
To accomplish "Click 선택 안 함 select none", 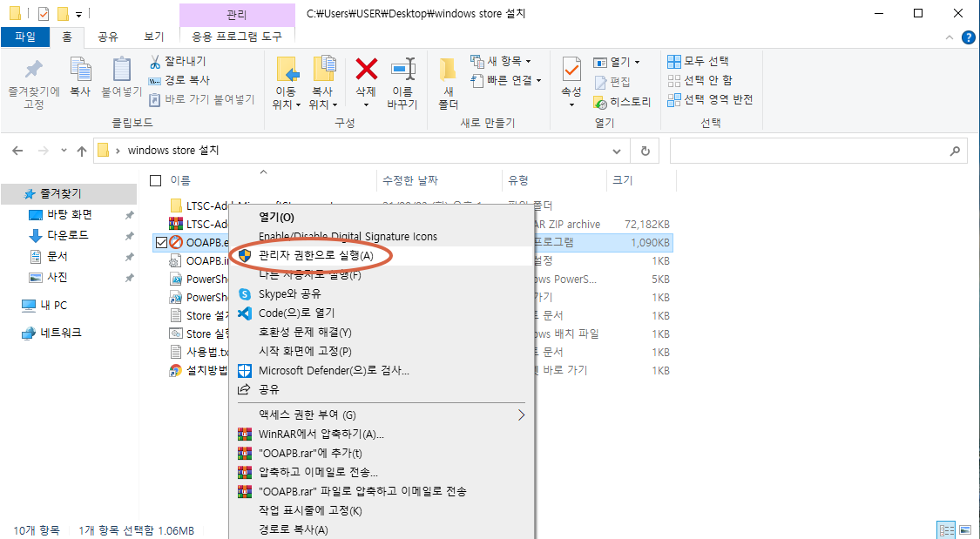I will [700, 81].
